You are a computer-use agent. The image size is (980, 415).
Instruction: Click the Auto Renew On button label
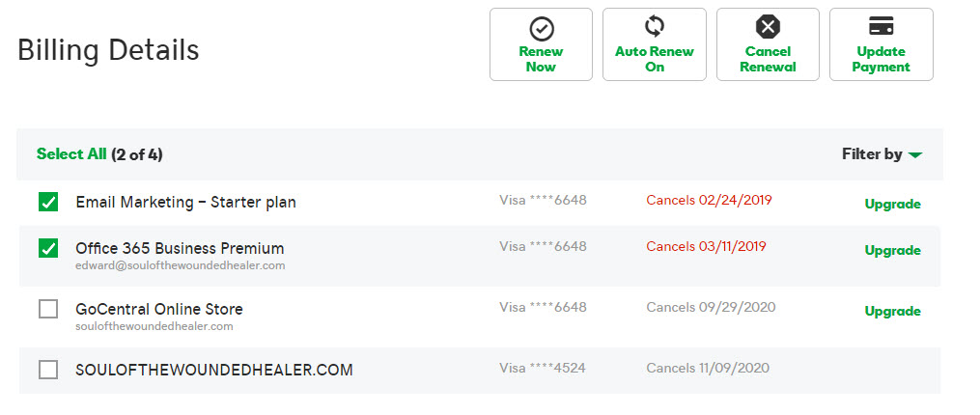click(655, 60)
